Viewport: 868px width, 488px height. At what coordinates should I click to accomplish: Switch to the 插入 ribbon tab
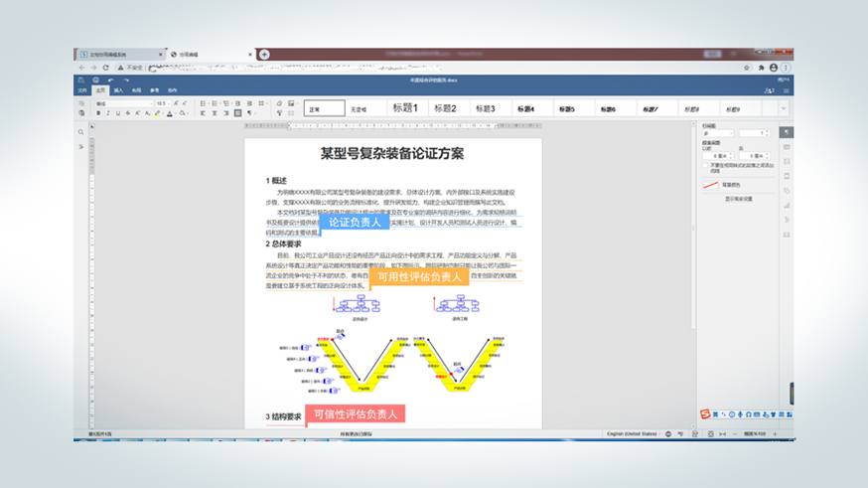coord(118,89)
